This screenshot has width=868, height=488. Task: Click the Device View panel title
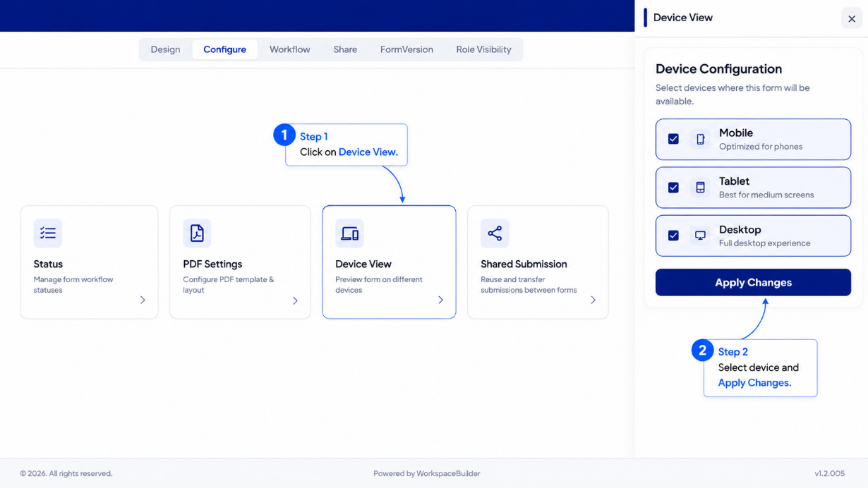click(x=683, y=18)
